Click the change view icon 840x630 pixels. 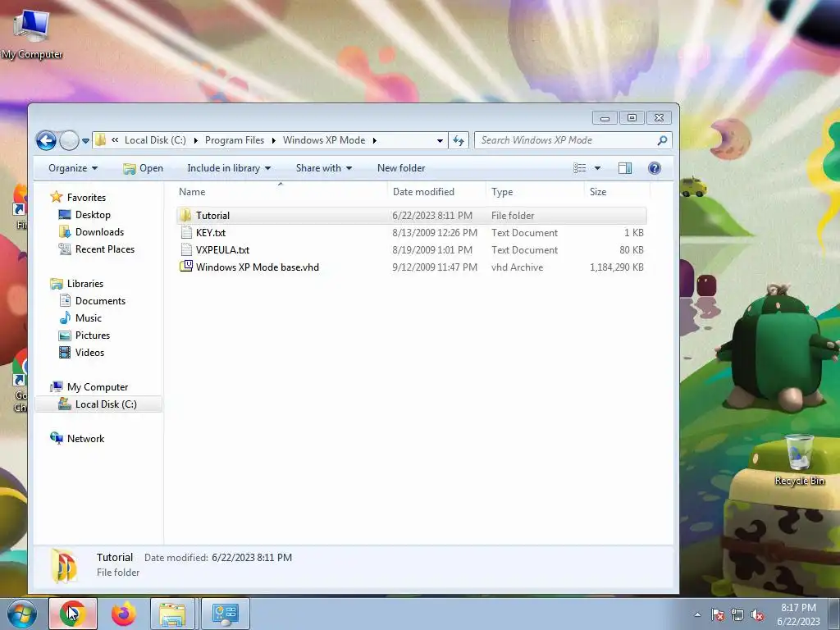[x=580, y=168]
